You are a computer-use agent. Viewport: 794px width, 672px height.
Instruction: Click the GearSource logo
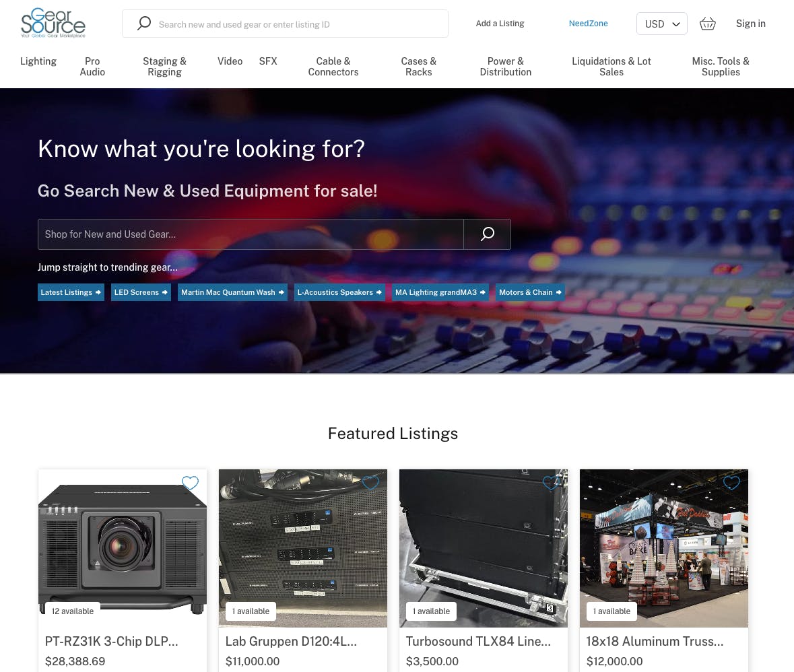pyautogui.click(x=53, y=22)
